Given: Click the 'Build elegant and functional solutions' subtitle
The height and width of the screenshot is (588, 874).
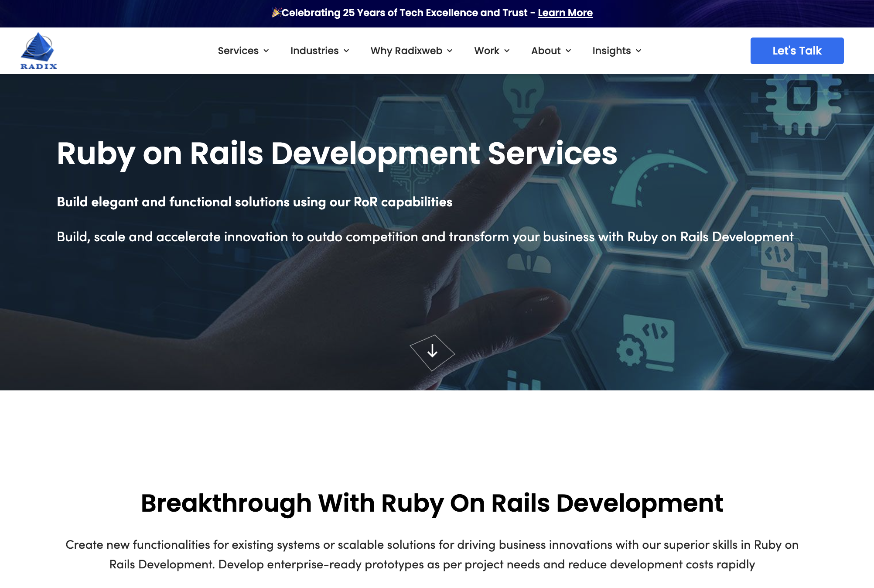Looking at the screenshot, I should pyautogui.click(x=255, y=202).
